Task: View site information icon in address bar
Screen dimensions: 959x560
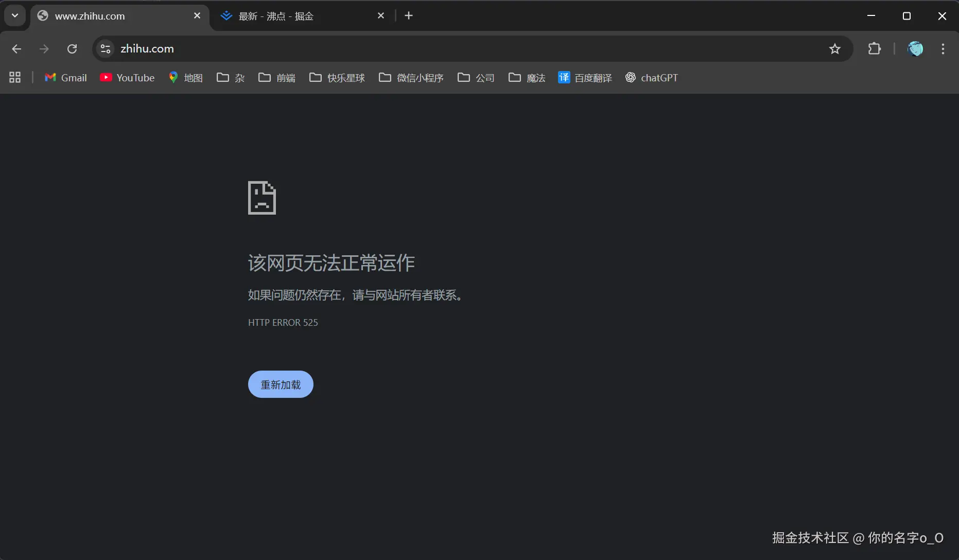Action: coord(105,49)
